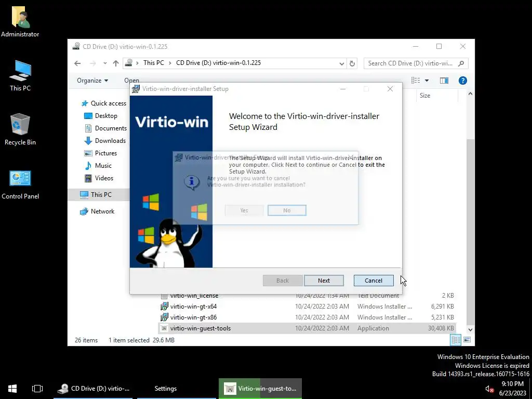Open Desktop in navigation pane
532x399 pixels.
[x=100, y=116]
